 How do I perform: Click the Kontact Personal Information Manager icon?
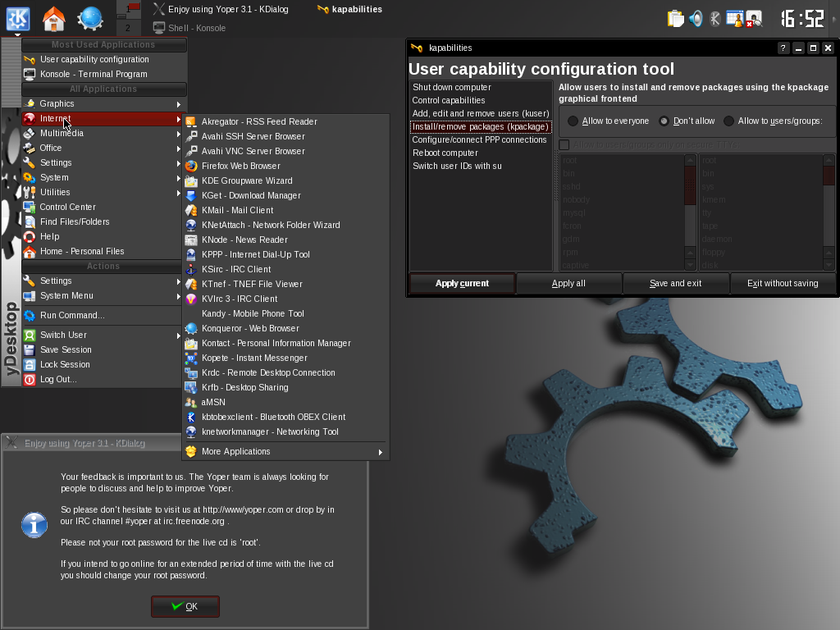[191, 344]
